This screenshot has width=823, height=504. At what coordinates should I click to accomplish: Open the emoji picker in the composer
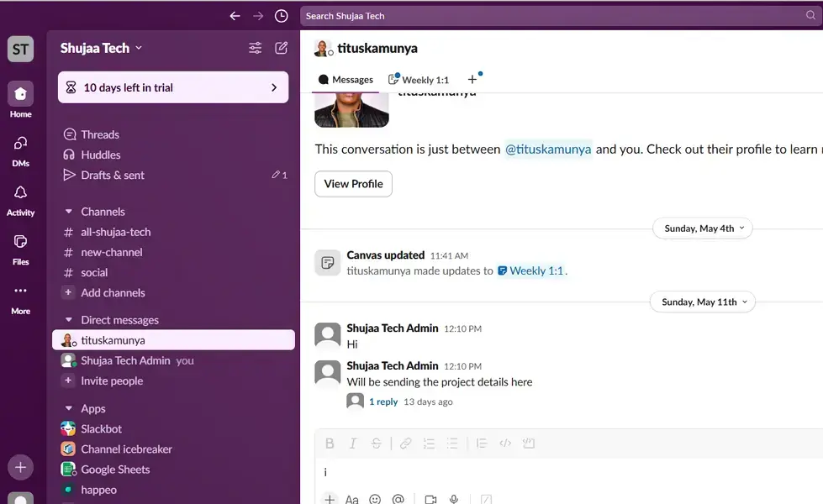[375, 499]
